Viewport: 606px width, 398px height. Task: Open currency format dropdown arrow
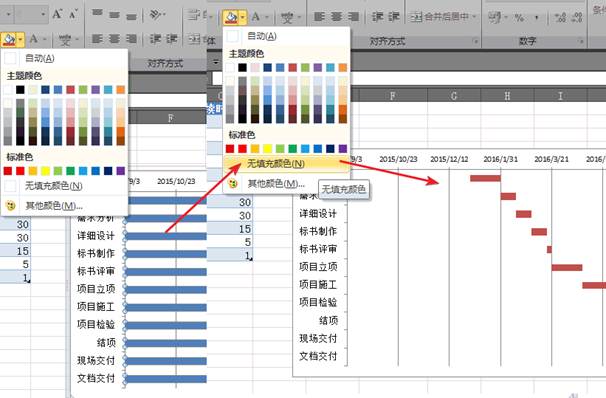506,17
